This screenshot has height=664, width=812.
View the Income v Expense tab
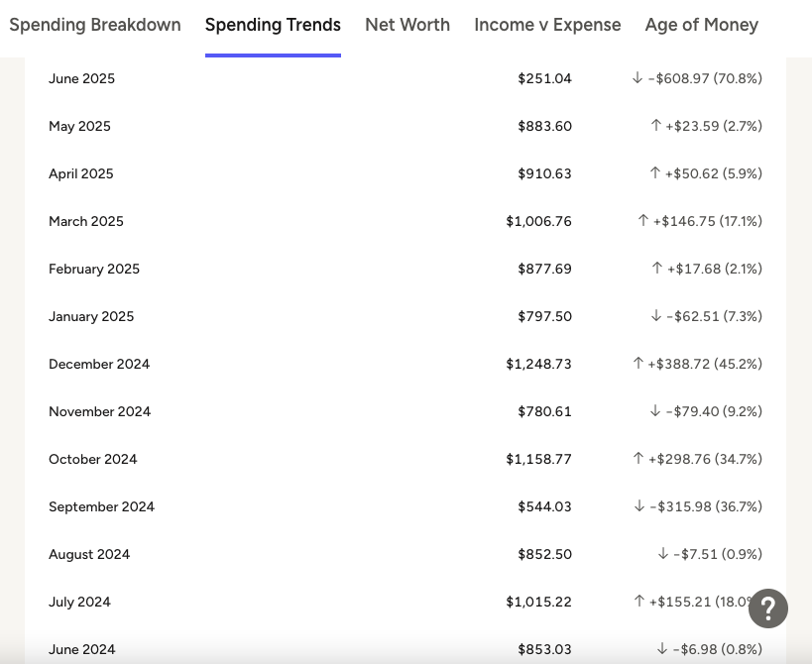point(547,25)
